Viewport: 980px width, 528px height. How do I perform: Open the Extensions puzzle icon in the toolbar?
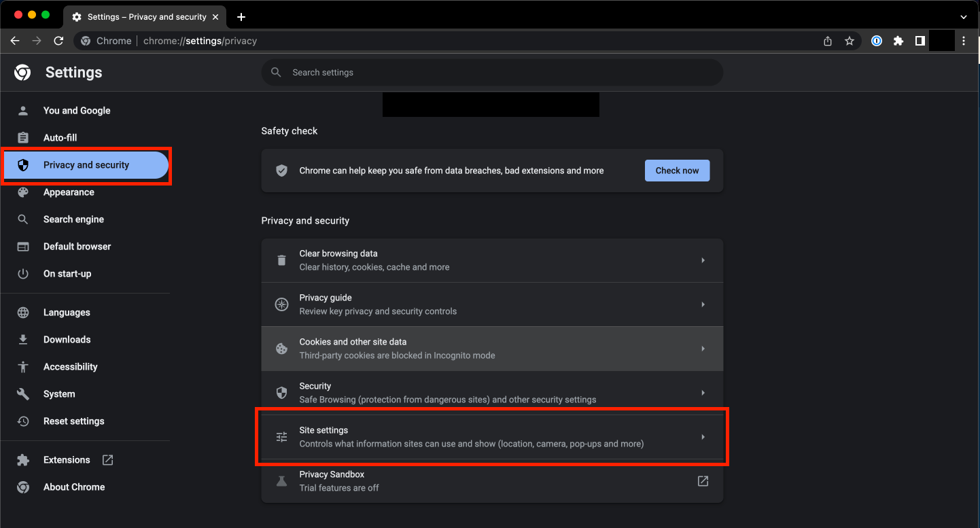click(x=898, y=41)
